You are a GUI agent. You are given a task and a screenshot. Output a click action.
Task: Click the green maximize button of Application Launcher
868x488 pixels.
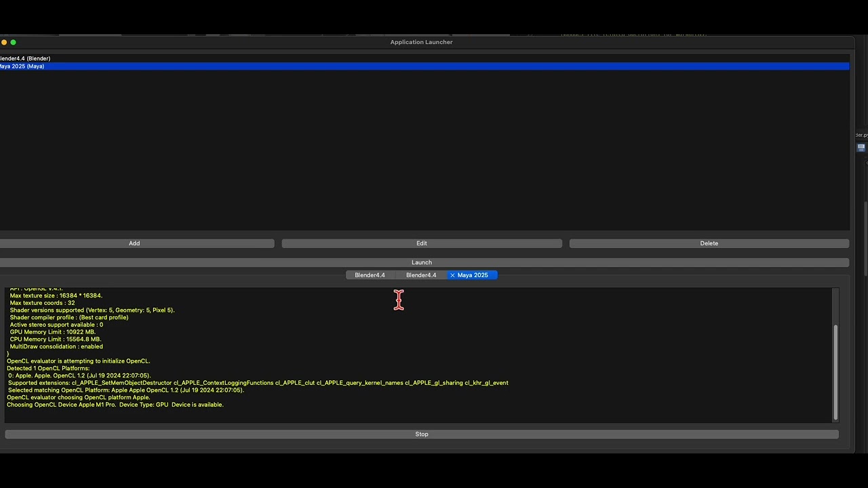click(x=13, y=42)
